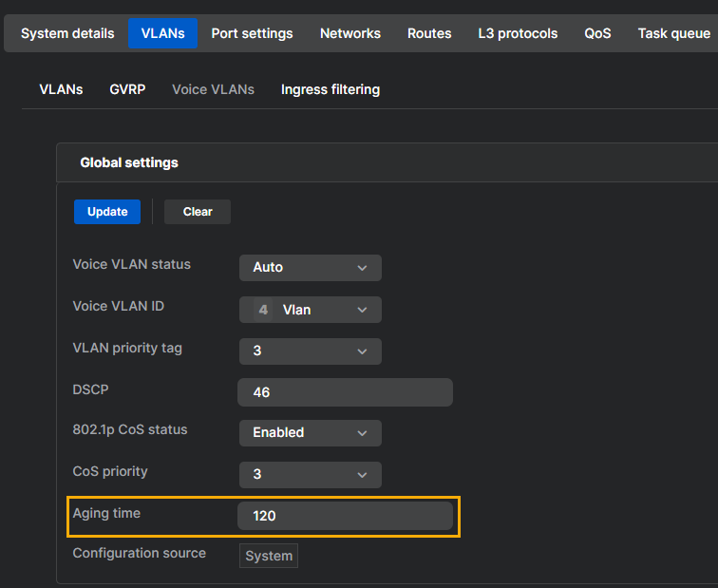Open the QoS tab

click(x=597, y=33)
